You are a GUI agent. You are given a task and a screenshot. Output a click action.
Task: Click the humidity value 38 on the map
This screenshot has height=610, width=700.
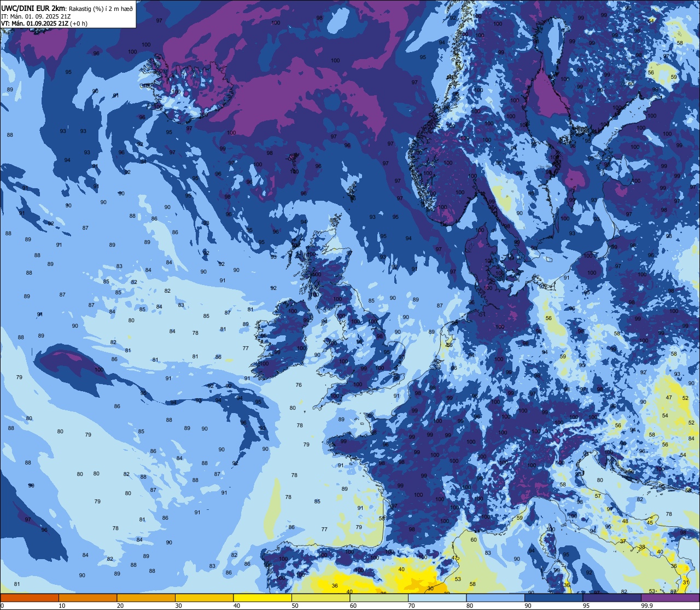pyautogui.click(x=642, y=547)
